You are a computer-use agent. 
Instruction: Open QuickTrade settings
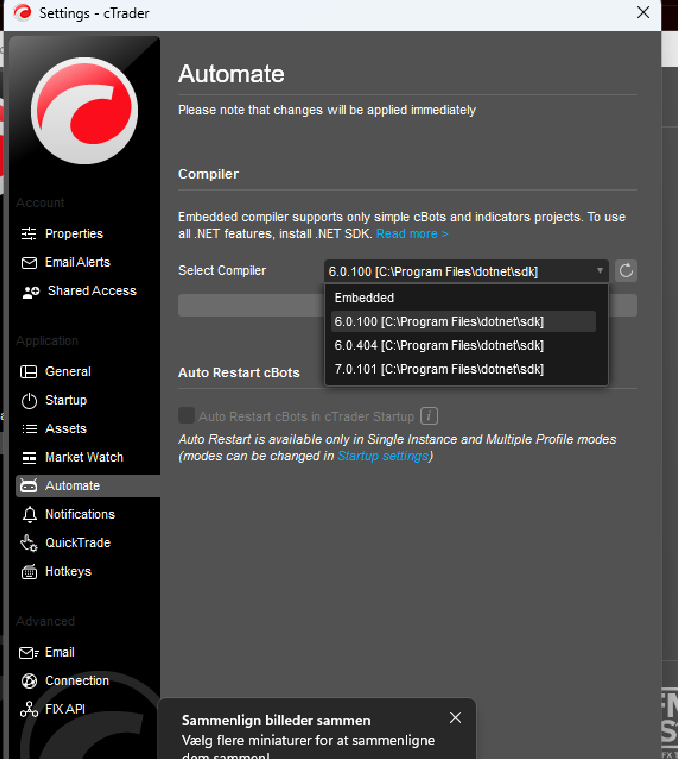point(78,543)
